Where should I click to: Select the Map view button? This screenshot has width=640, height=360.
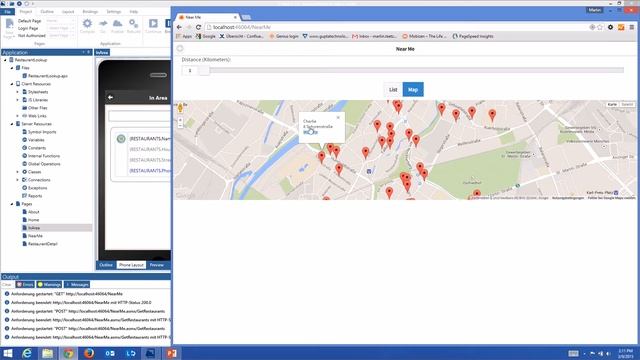pyautogui.click(x=413, y=89)
